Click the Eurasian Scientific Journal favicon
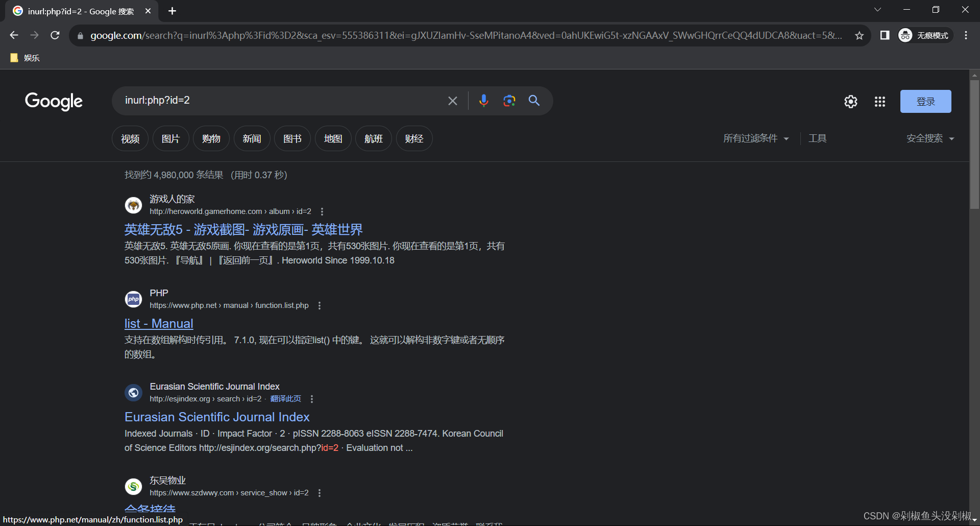 pos(134,393)
